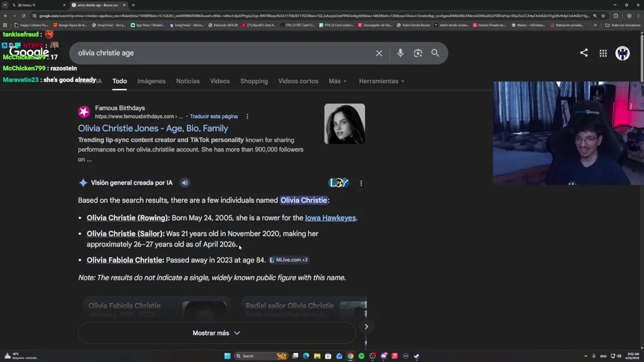
Task: Switch to the Noticias tab
Action: (188, 81)
